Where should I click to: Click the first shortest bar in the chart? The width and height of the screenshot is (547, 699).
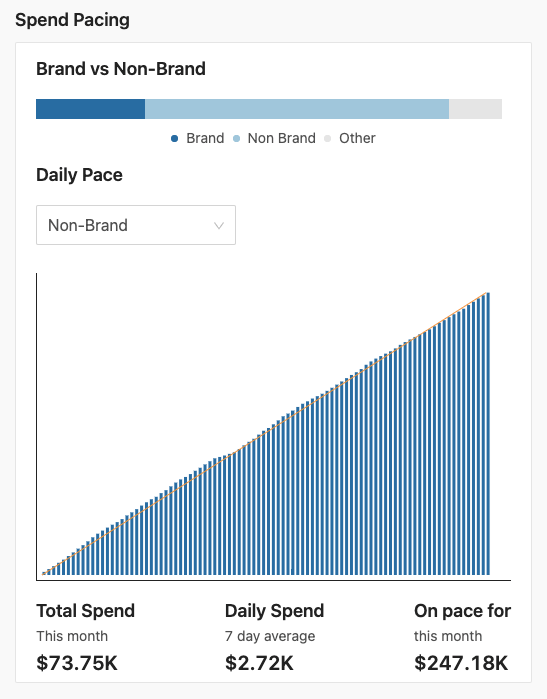(x=44, y=573)
